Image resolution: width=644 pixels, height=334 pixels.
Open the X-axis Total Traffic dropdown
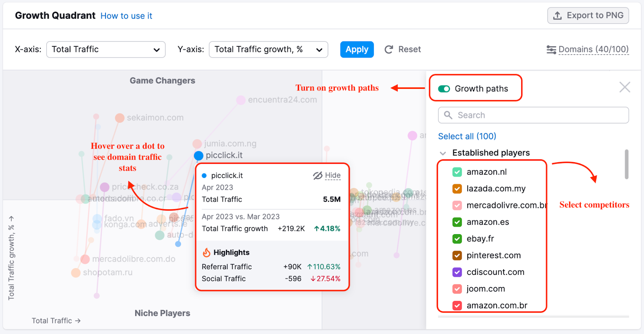click(x=106, y=49)
